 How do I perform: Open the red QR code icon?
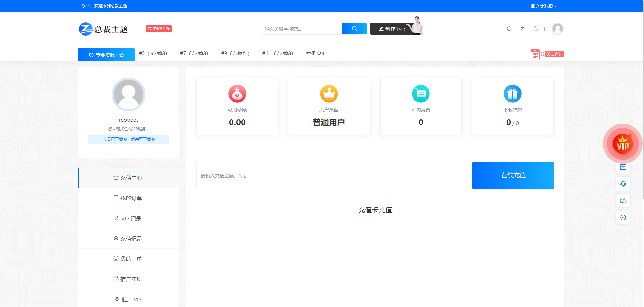click(x=535, y=54)
